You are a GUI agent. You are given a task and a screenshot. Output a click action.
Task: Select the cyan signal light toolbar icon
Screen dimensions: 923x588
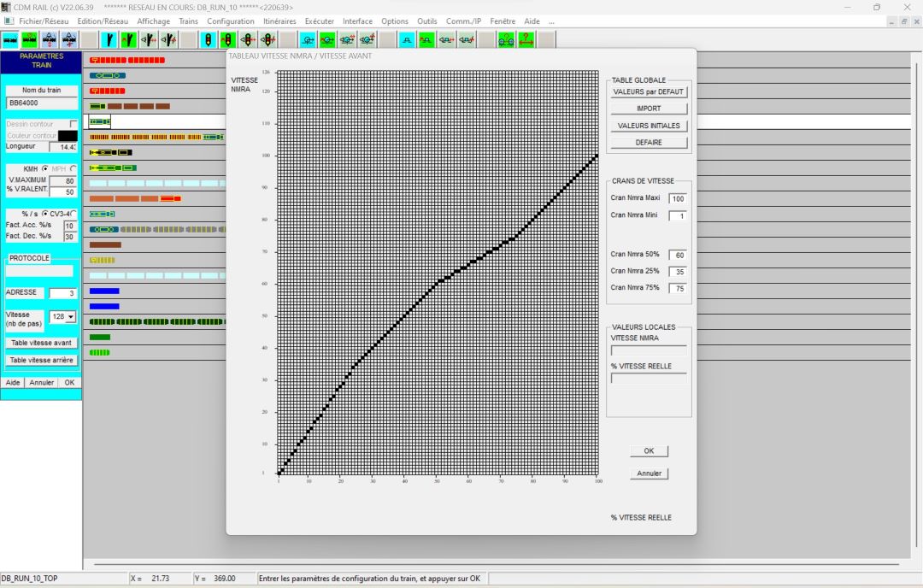point(208,39)
